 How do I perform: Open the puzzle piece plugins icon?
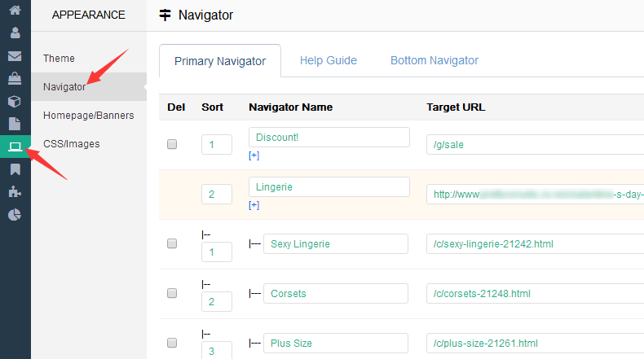click(x=15, y=192)
